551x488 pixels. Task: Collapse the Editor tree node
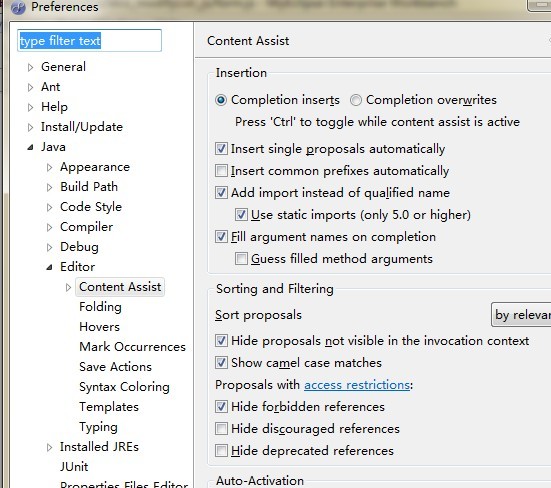tap(50, 267)
